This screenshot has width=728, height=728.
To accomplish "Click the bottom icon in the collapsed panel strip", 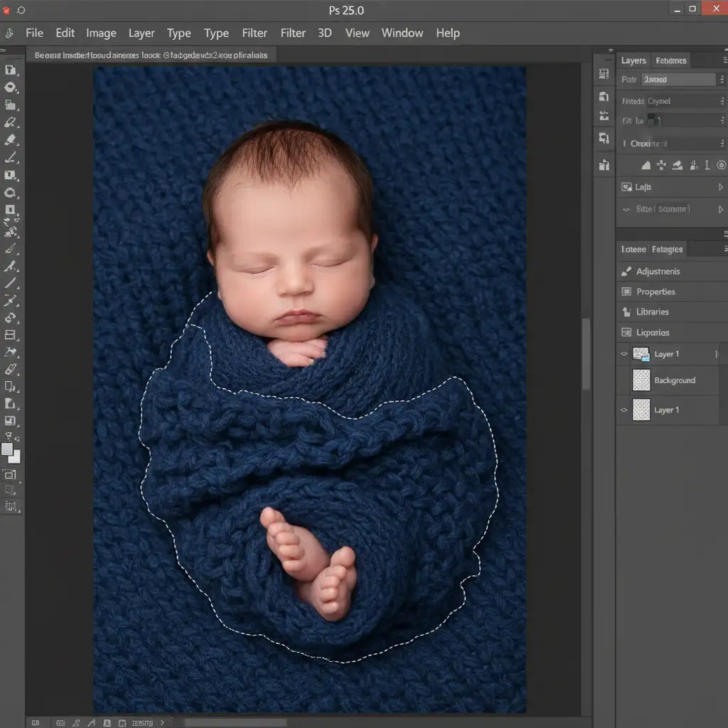I will point(604,166).
